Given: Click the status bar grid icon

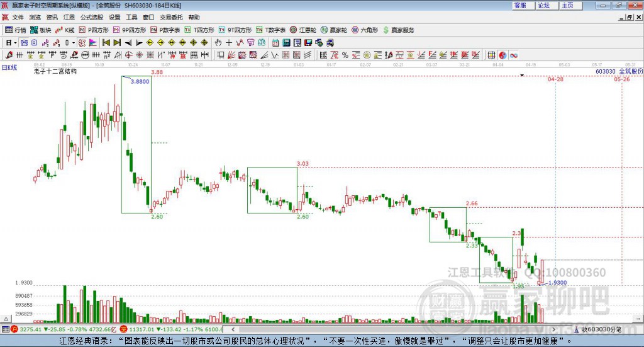Looking at the screenshot, I should [x=5, y=329].
